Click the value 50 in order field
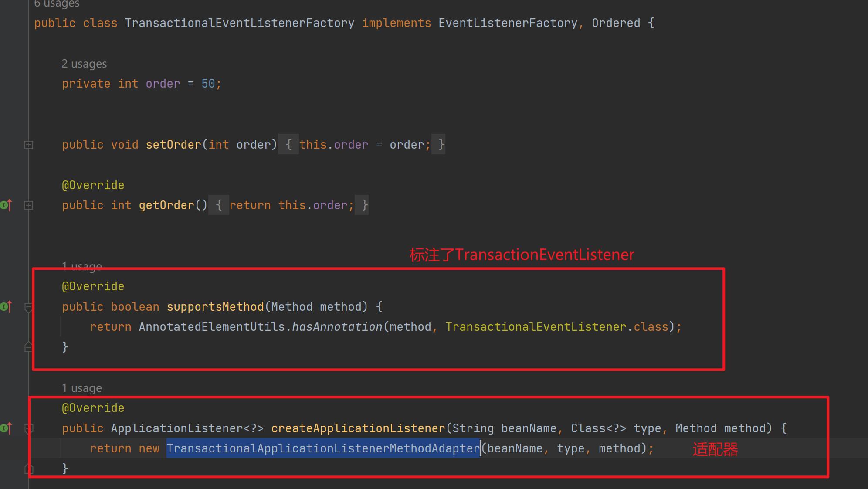 (x=208, y=84)
